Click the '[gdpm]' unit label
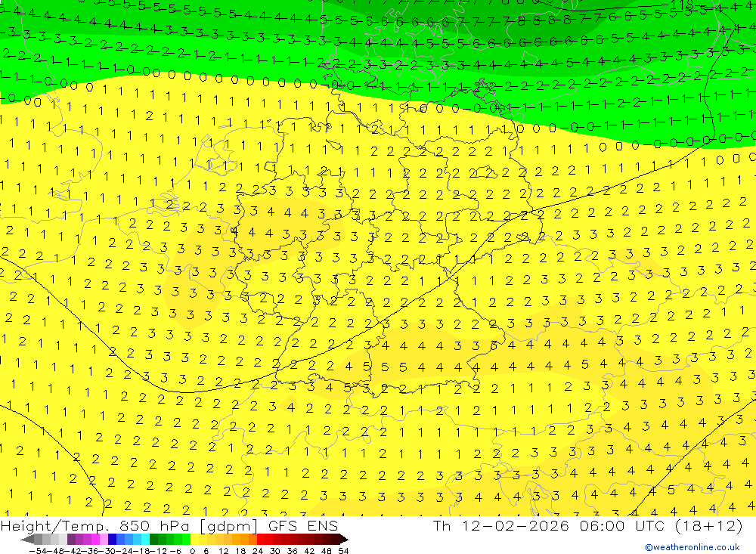 (228, 526)
